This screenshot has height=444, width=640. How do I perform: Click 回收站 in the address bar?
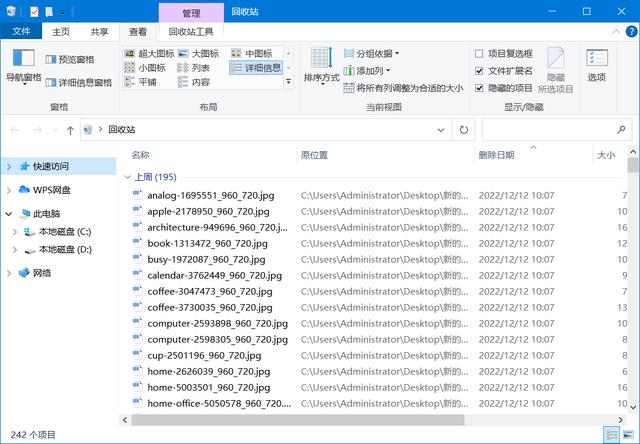pos(122,130)
